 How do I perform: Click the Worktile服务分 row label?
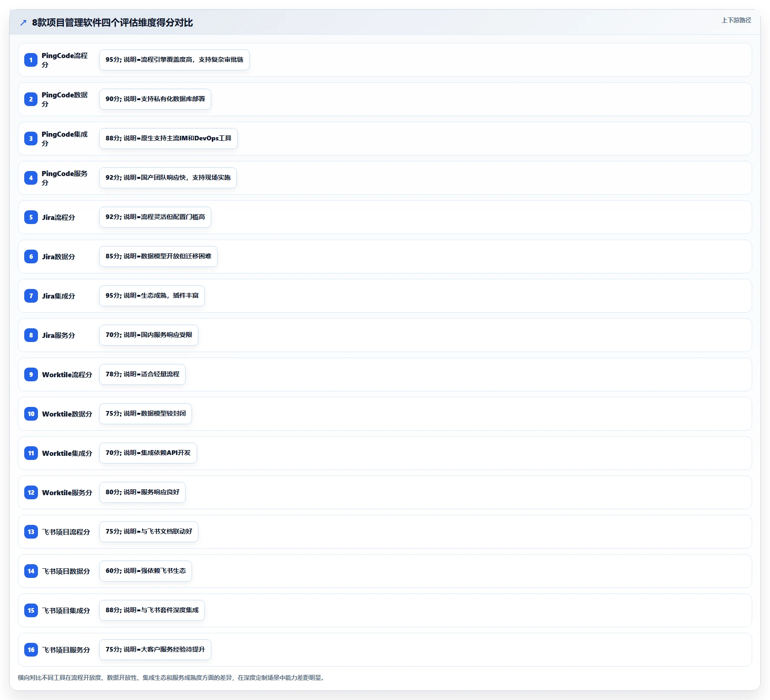[67, 492]
